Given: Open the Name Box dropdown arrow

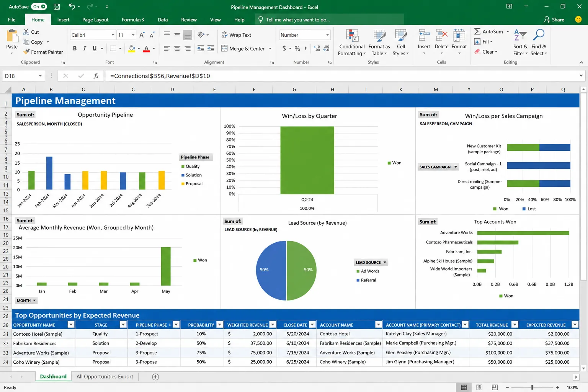Looking at the screenshot, I should (x=40, y=76).
